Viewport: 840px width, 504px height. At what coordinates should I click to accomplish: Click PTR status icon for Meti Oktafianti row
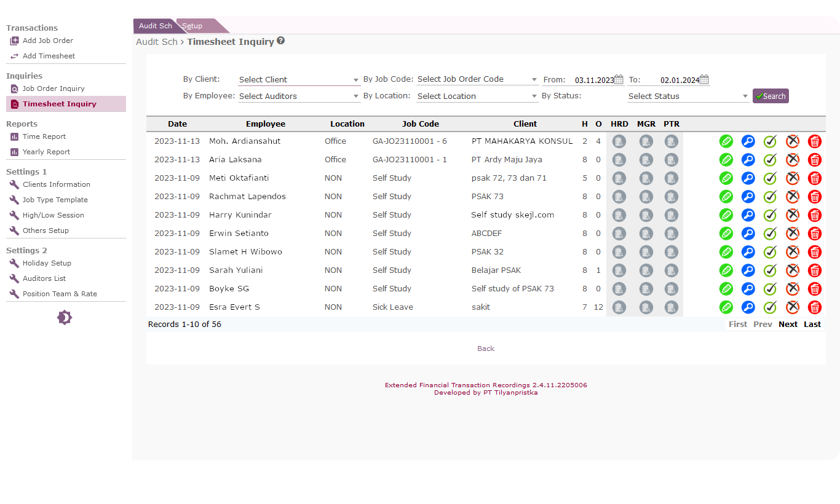point(672,178)
